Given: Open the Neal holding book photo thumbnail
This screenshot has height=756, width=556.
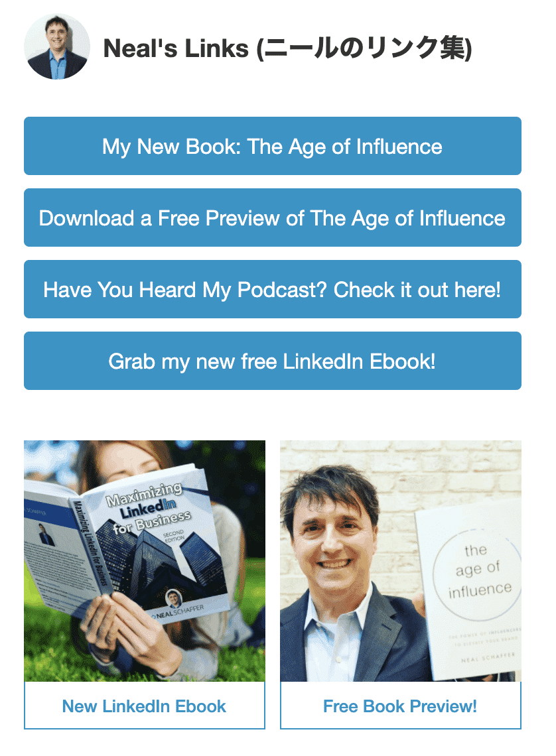Looking at the screenshot, I should (x=401, y=561).
